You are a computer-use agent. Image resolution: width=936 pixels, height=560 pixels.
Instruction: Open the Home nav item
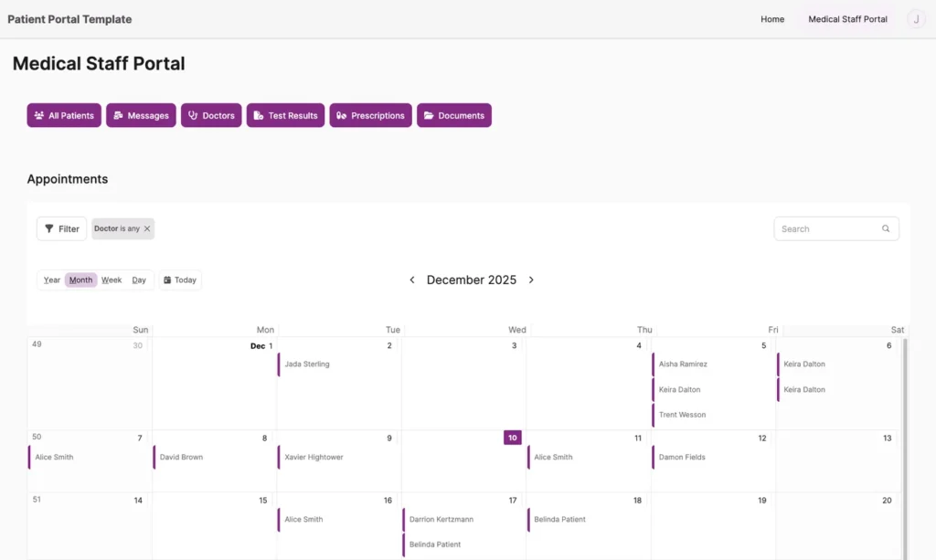772,19
